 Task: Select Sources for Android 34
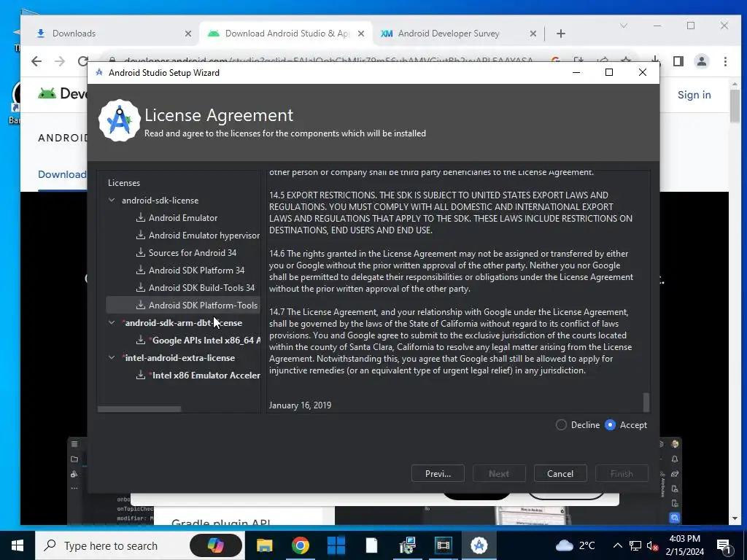pos(193,253)
